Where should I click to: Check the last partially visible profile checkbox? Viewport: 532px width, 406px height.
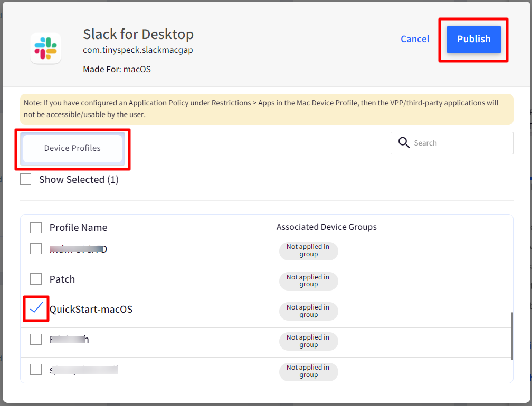[36, 369]
